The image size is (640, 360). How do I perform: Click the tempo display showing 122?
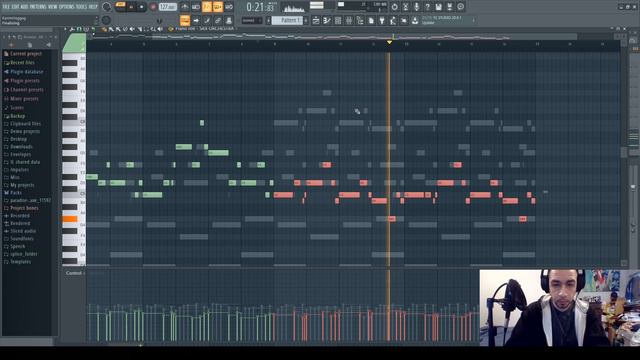click(168, 7)
